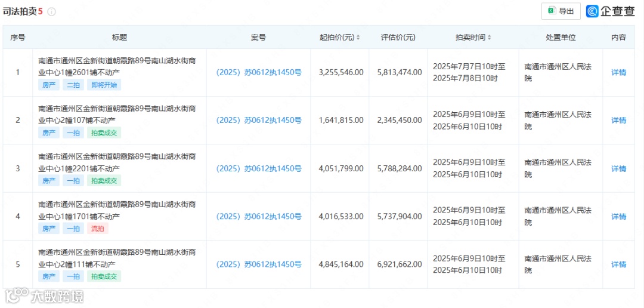Click the 流拍 tag in row 4

pyautogui.click(x=97, y=229)
